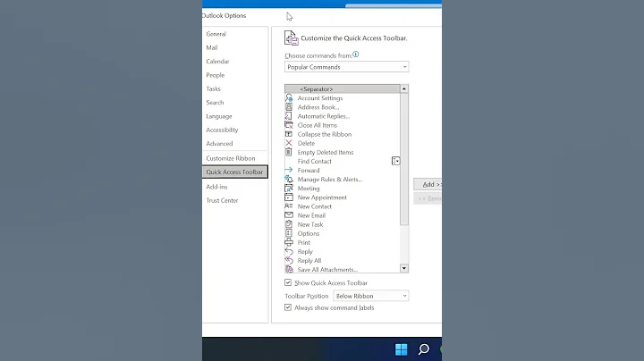Select the Find Contact list entry

tap(342, 161)
